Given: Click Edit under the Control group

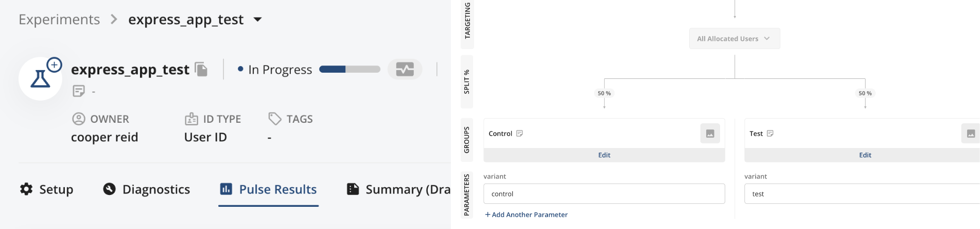Looking at the screenshot, I should point(604,155).
